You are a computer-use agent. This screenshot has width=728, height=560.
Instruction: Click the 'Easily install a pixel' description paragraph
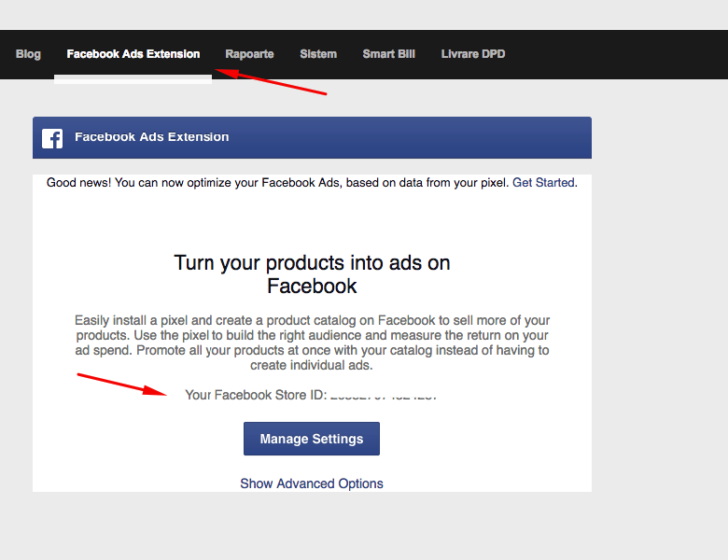click(312, 343)
